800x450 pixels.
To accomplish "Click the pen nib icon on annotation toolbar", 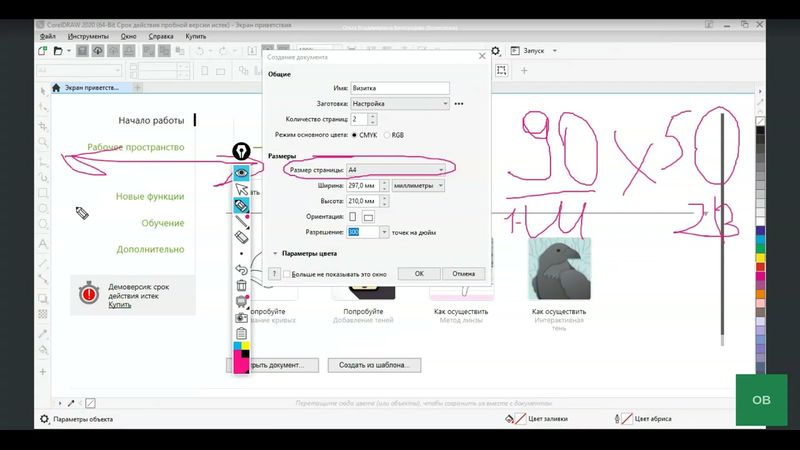I will click(x=241, y=151).
